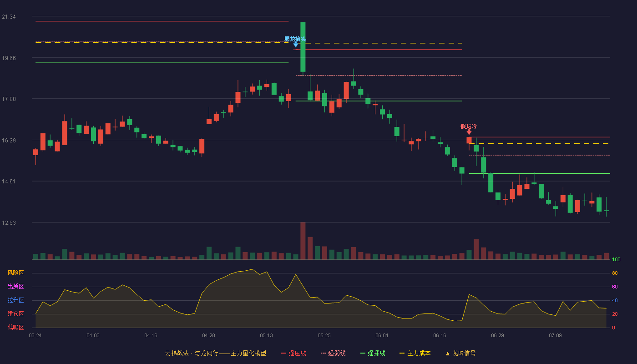Click the 06-29 date label
The width and height of the screenshot is (637, 364).
(x=497, y=335)
